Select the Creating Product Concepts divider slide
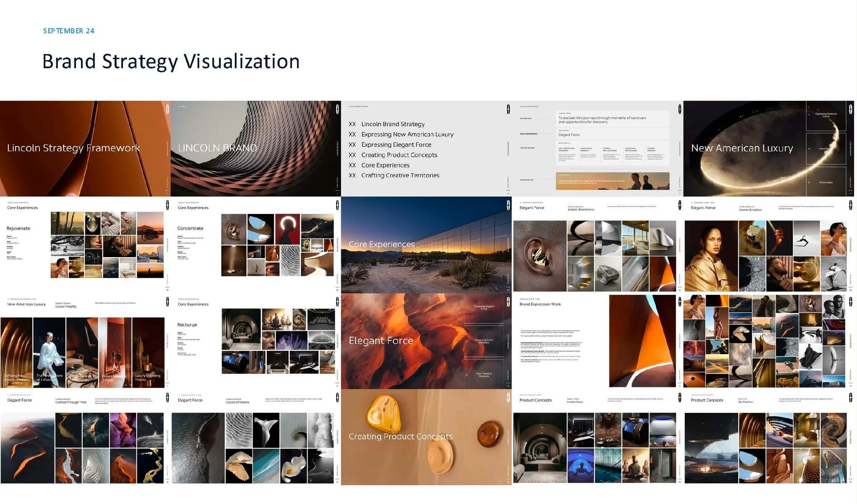 tap(426, 437)
